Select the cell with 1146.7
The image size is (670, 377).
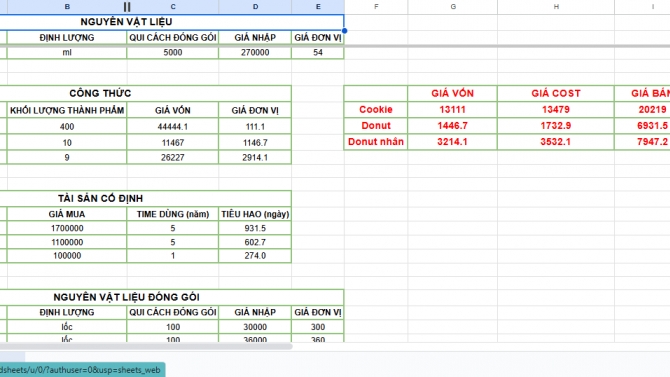pos(255,143)
